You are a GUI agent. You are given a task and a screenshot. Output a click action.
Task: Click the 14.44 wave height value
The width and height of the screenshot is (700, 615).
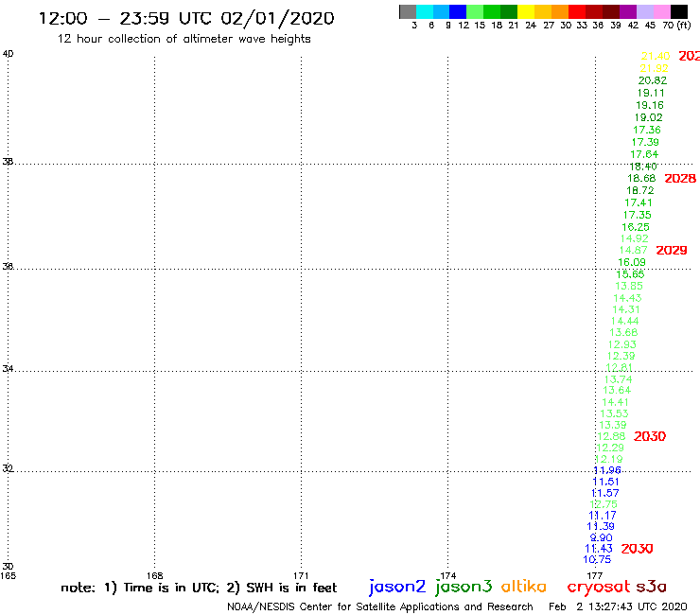pyautogui.click(x=624, y=321)
